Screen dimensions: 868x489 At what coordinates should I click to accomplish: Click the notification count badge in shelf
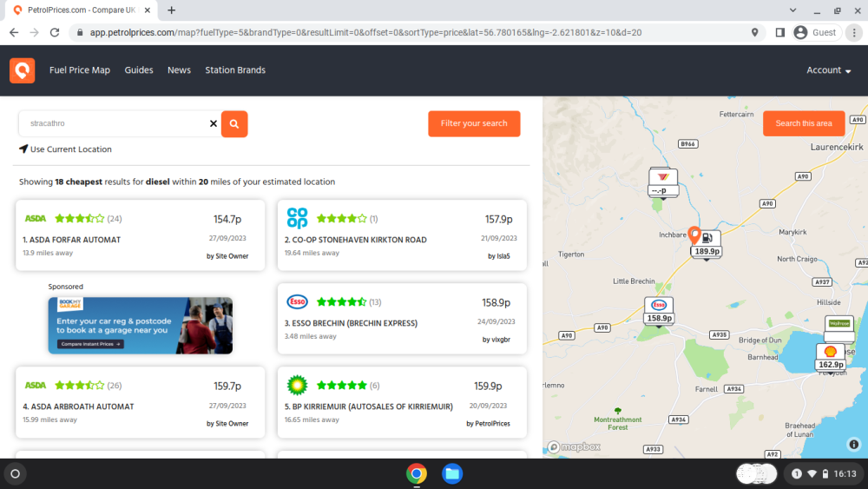pos(797,473)
